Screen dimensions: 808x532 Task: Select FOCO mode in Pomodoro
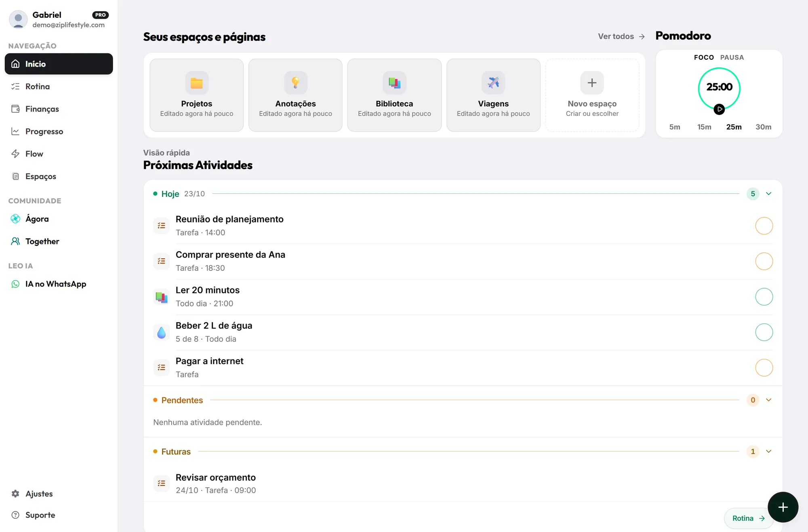(x=704, y=57)
